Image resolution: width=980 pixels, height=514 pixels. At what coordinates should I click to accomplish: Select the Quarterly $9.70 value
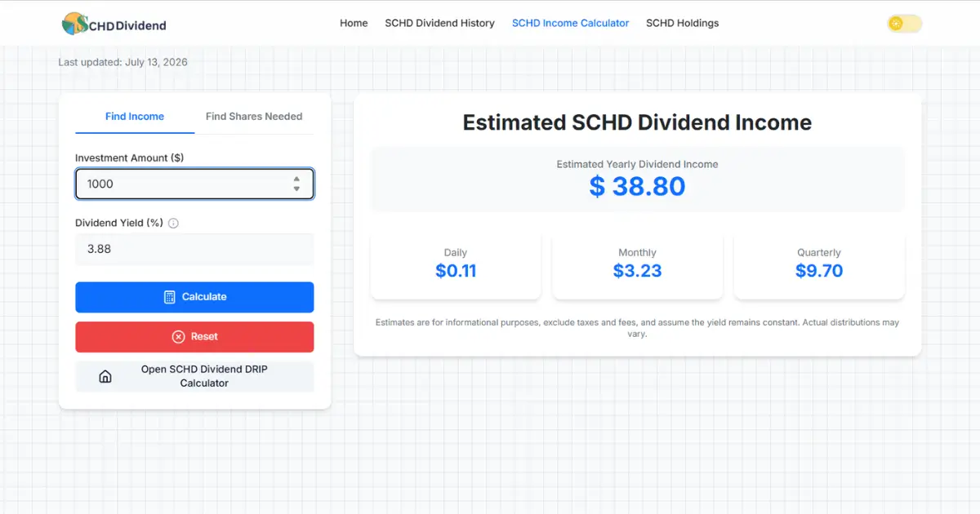[x=819, y=271]
